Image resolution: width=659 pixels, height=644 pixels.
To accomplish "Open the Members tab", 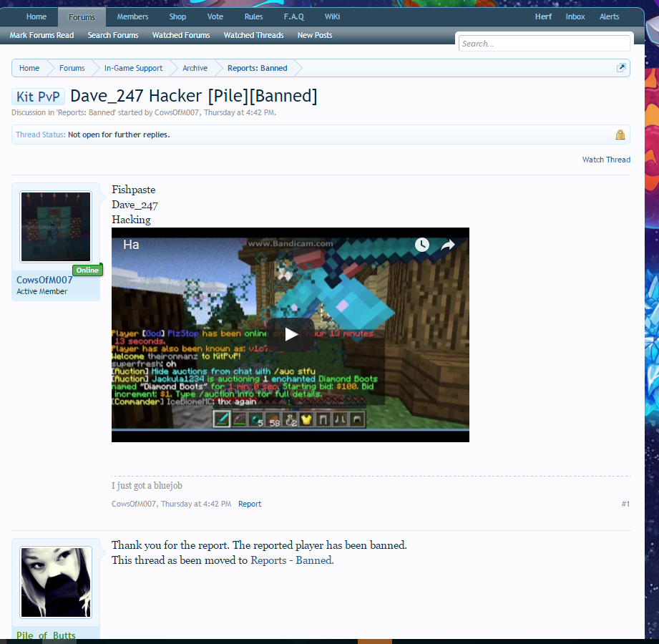I will [x=132, y=16].
